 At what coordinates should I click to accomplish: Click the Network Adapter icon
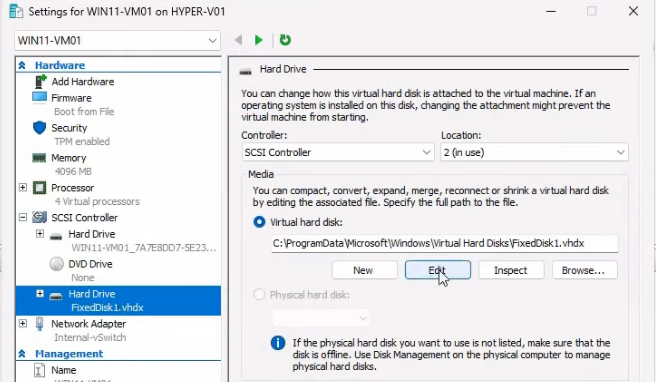39,323
